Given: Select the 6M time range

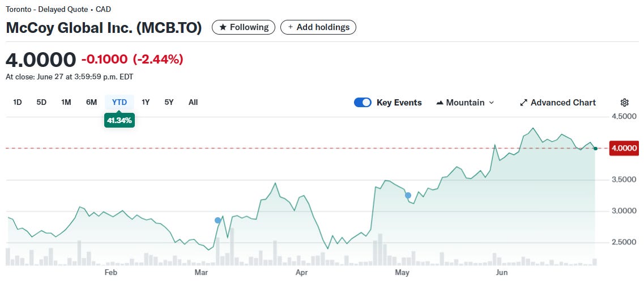Looking at the screenshot, I should coord(91,102).
